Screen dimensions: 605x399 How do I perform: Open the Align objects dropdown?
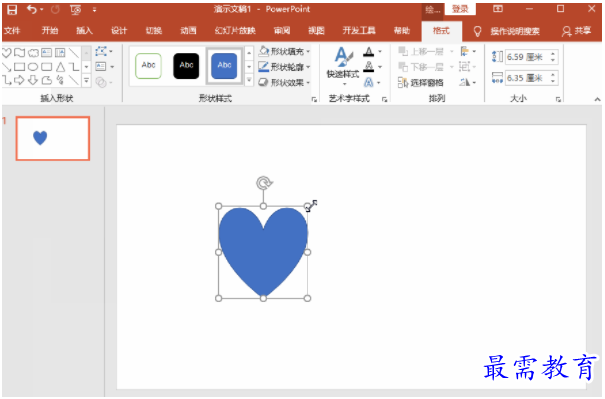click(x=468, y=51)
